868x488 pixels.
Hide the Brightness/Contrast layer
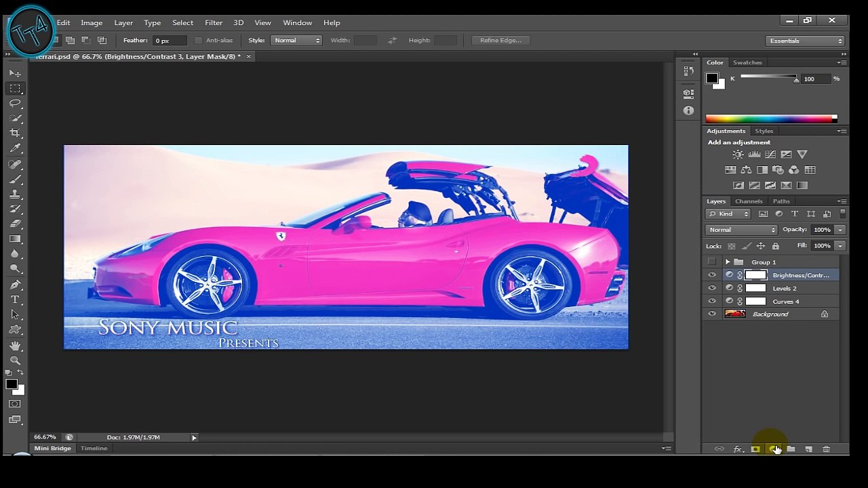(x=712, y=275)
